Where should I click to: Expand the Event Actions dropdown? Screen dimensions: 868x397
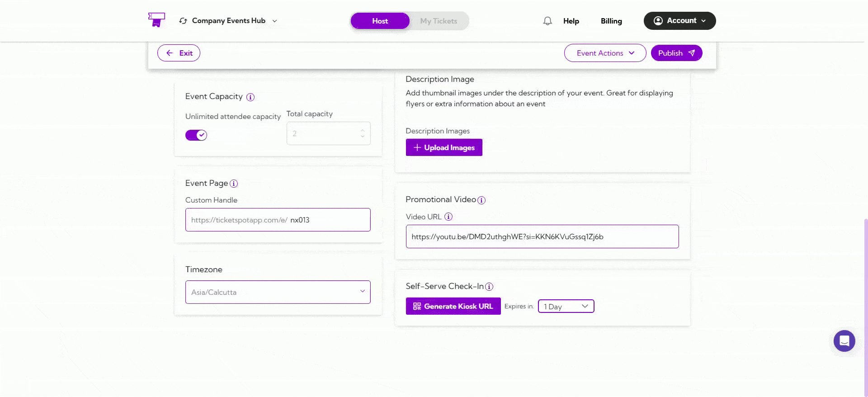[605, 53]
